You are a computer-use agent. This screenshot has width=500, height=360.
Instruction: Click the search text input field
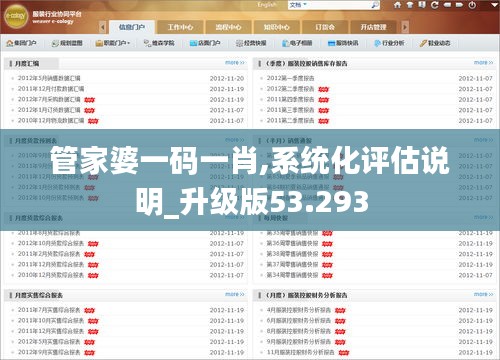(x=339, y=5)
